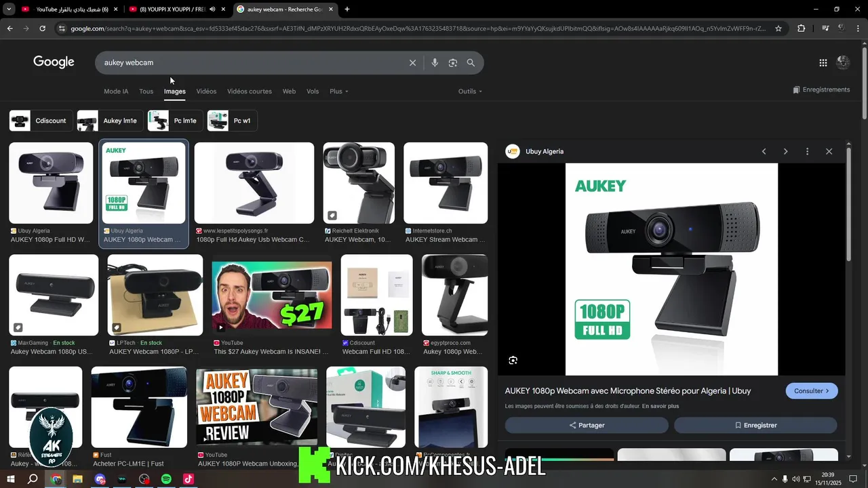Open www.lespetitspolysongs.fr webcam thumbnail
Screen dimensions: 868x488
pos(254,183)
